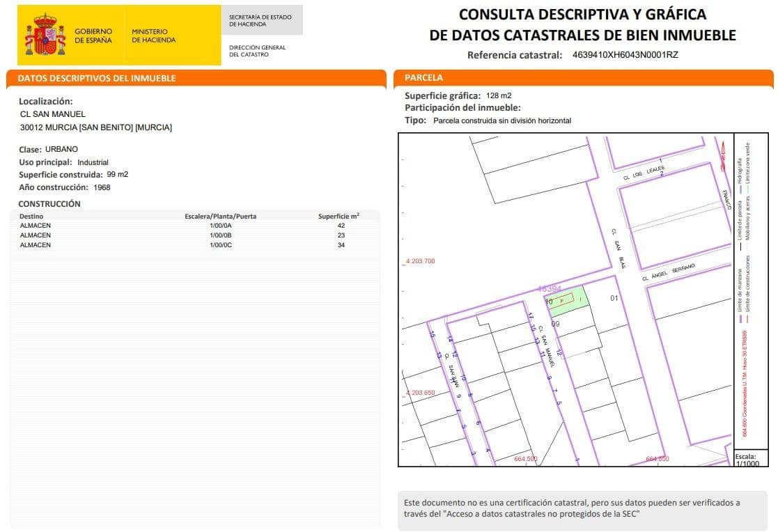Click the Superficie gráfica value '128 m2'
The image size is (778, 532).
(499, 96)
